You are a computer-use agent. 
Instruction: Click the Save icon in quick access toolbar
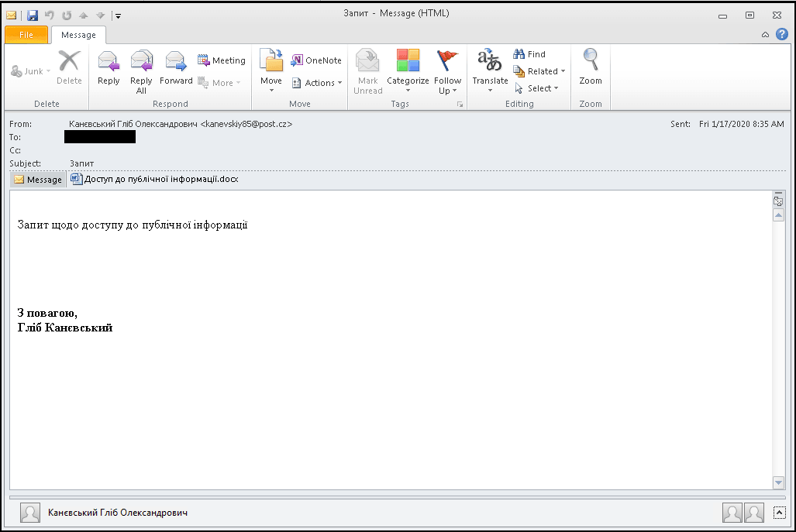33,15
